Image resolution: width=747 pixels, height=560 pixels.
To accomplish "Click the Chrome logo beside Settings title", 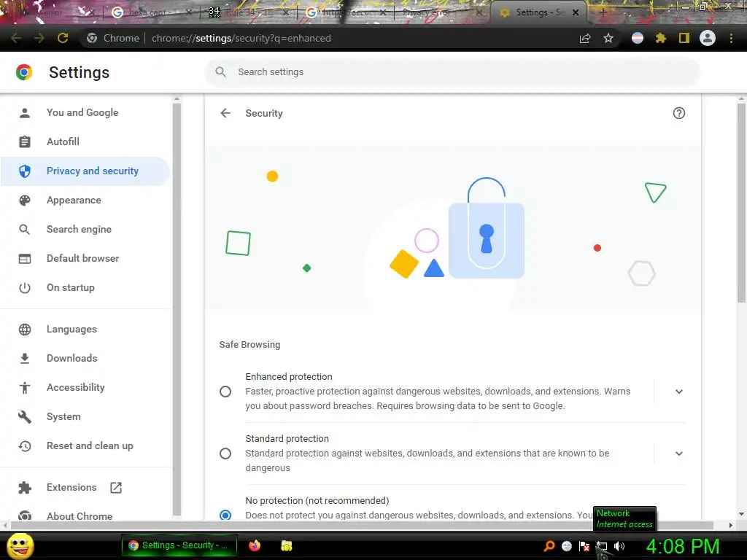I will tap(24, 72).
